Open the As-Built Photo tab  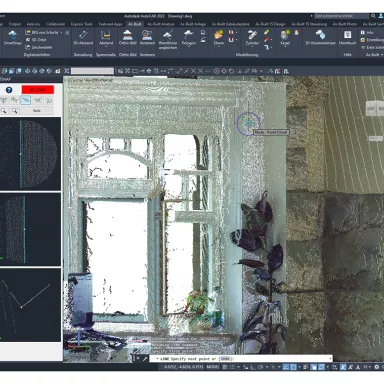[345, 24]
